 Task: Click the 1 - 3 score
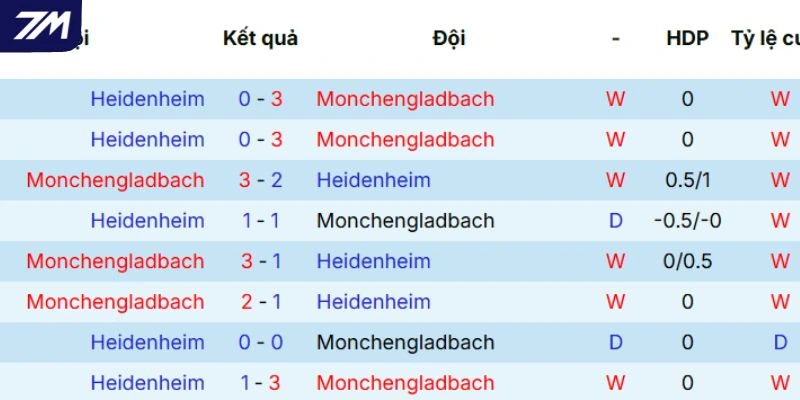click(x=260, y=383)
